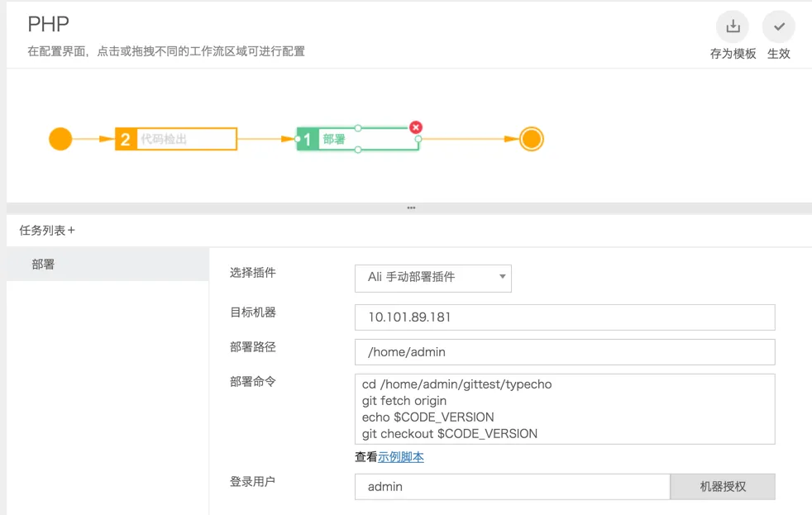The image size is (812, 515).
Task: Click the 存为模板 (save as template) icon
Action: (x=733, y=27)
